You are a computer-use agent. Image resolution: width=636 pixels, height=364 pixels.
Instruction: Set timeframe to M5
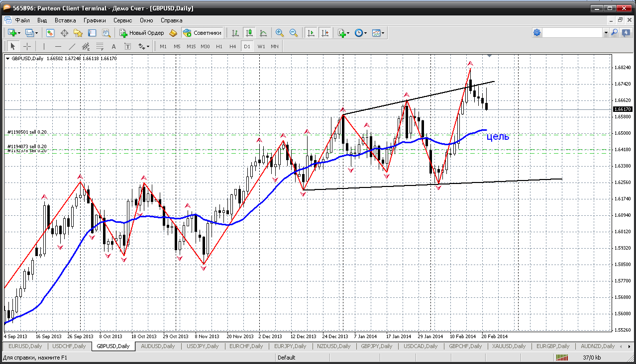pos(177,46)
